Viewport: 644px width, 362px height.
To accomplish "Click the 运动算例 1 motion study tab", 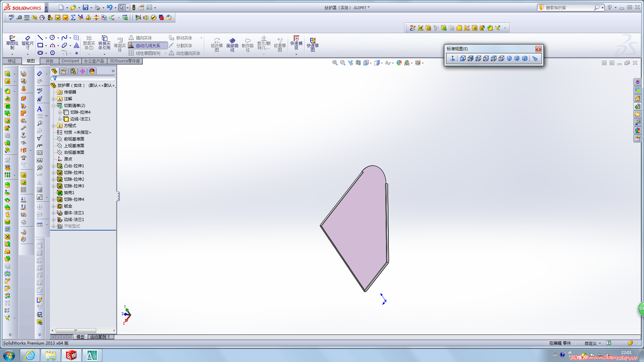I will point(100,337).
